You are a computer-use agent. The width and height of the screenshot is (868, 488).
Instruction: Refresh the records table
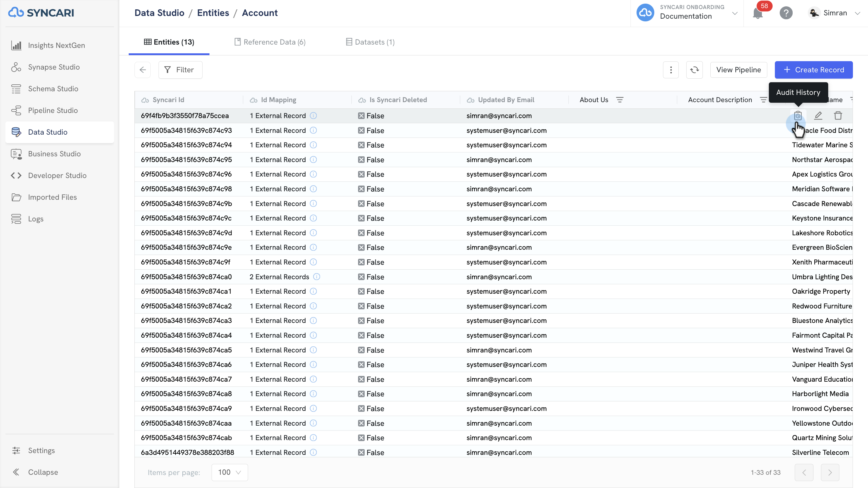[694, 70]
